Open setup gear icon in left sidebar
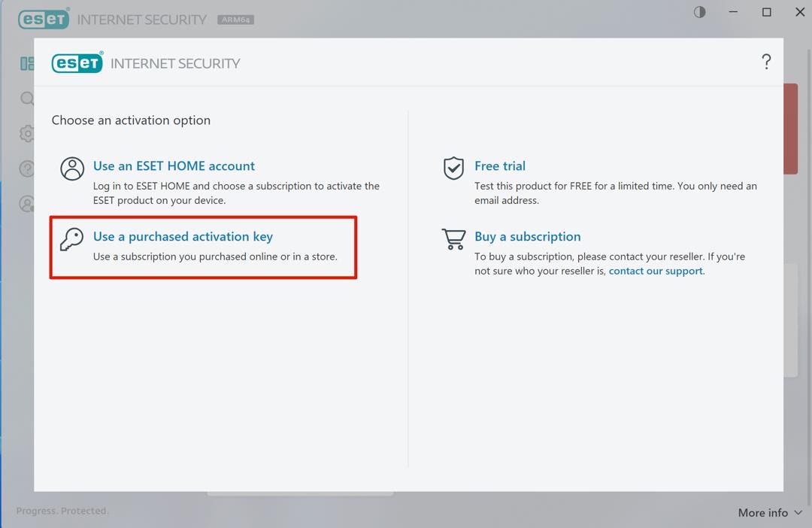This screenshot has width=812, height=528. point(27,134)
